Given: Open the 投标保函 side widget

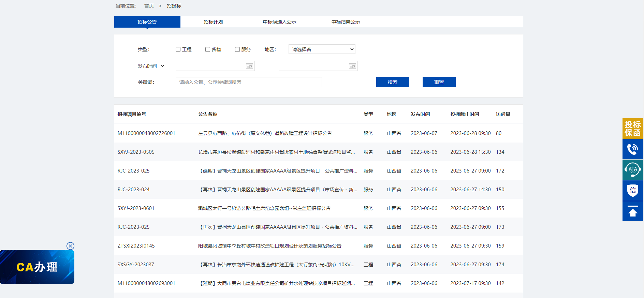Looking at the screenshot, I should pos(632,129).
